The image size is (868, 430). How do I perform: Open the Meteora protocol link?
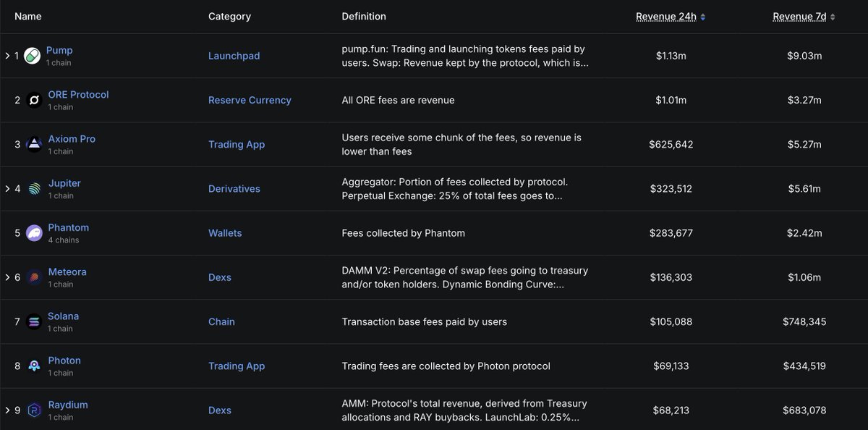67,272
